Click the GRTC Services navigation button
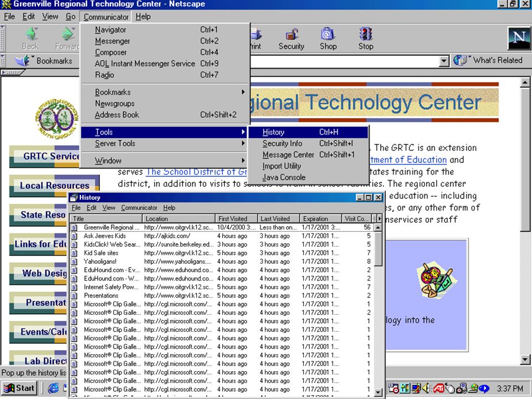The width and height of the screenshot is (532, 399). pyautogui.click(x=45, y=156)
